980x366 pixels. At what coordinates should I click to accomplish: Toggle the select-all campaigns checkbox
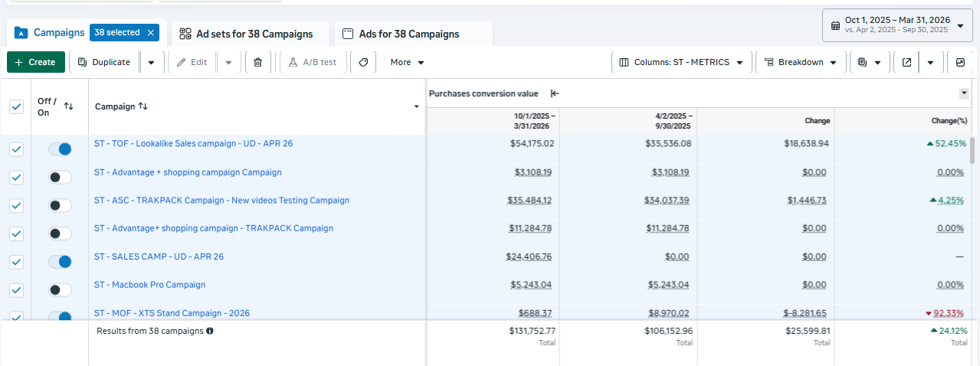[16, 106]
